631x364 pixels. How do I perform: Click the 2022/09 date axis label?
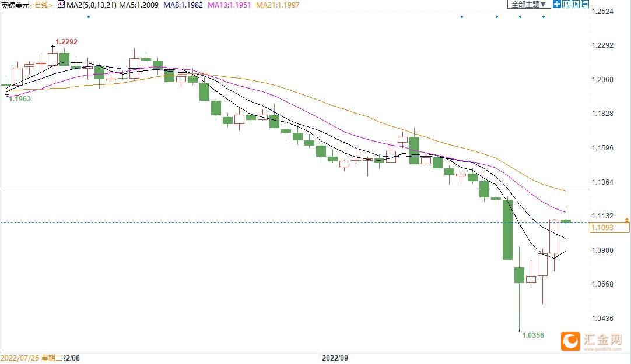(335, 358)
